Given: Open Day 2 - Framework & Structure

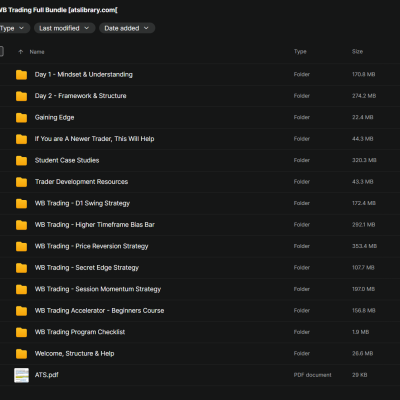Looking at the screenshot, I should point(81,96).
